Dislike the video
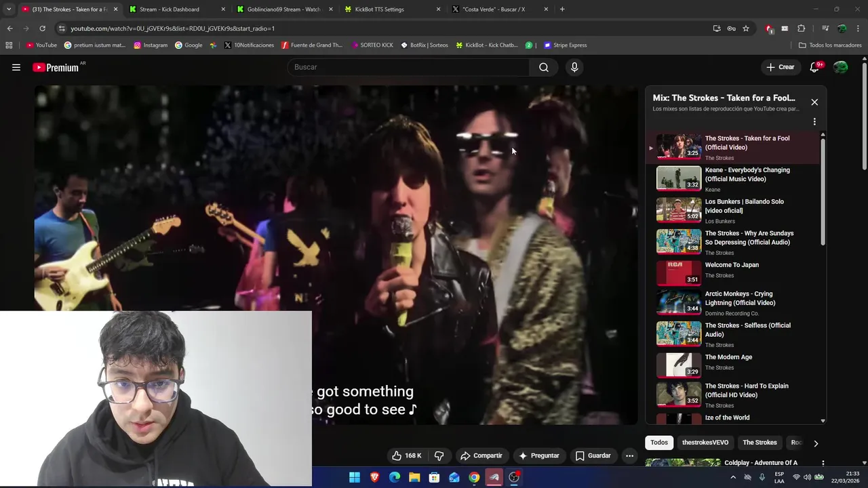Image resolution: width=868 pixels, height=488 pixels. coord(439,455)
